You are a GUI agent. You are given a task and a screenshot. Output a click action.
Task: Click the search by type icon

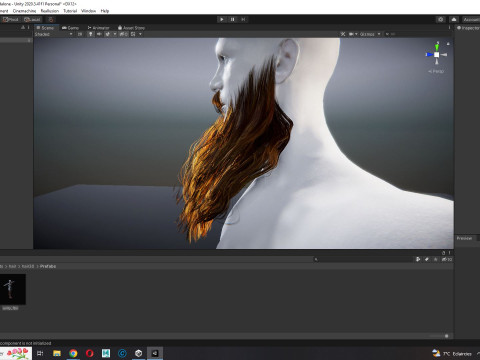coord(418,259)
